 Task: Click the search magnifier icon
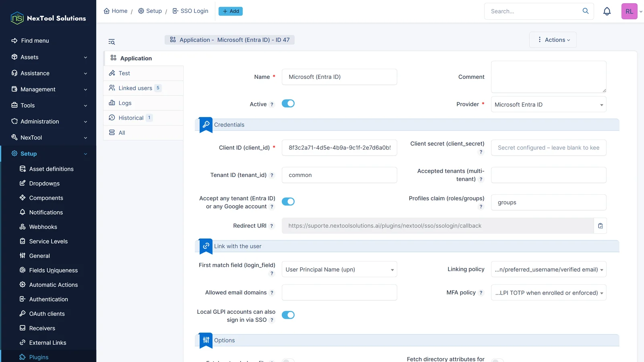(586, 11)
